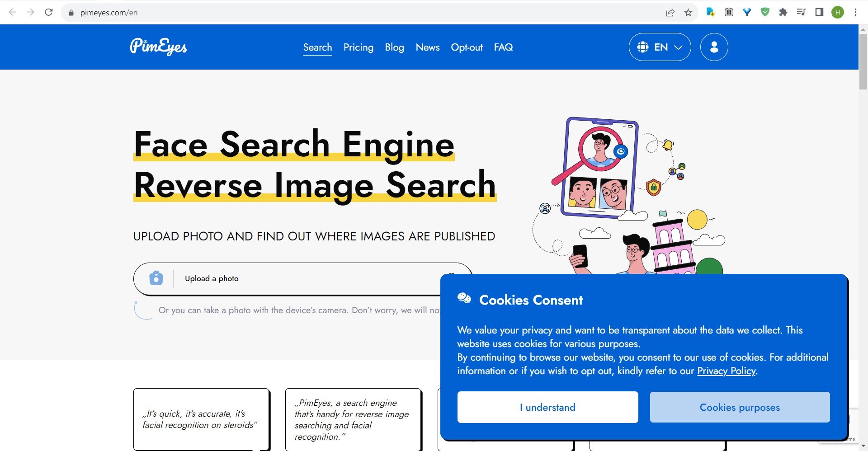Screen dimensions: 868x451
Task: Click the I understand button
Action: coord(547,407)
